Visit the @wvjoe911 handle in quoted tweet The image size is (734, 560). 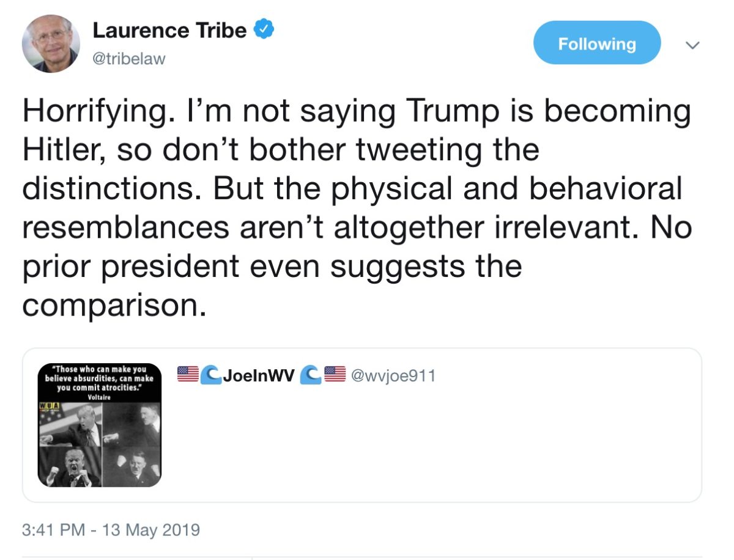392,375
